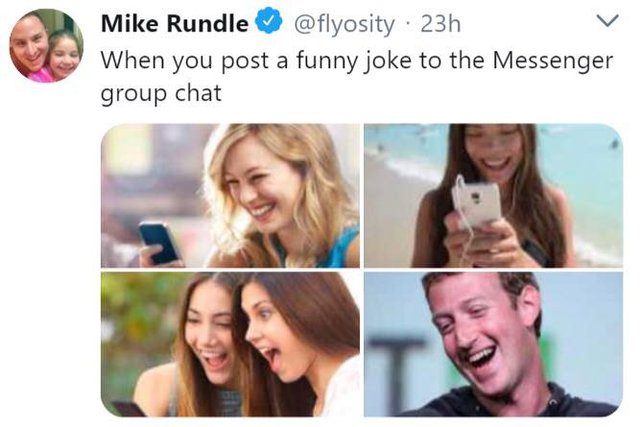This screenshot has height=427, width=640.
Task: Click the child's face in the profile avatar
Action: pos(64,56)
